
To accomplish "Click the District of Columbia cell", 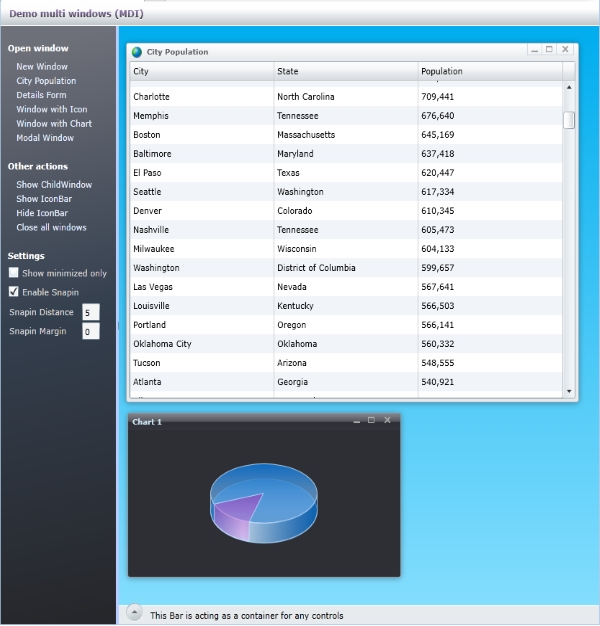I will click(346, 268).
